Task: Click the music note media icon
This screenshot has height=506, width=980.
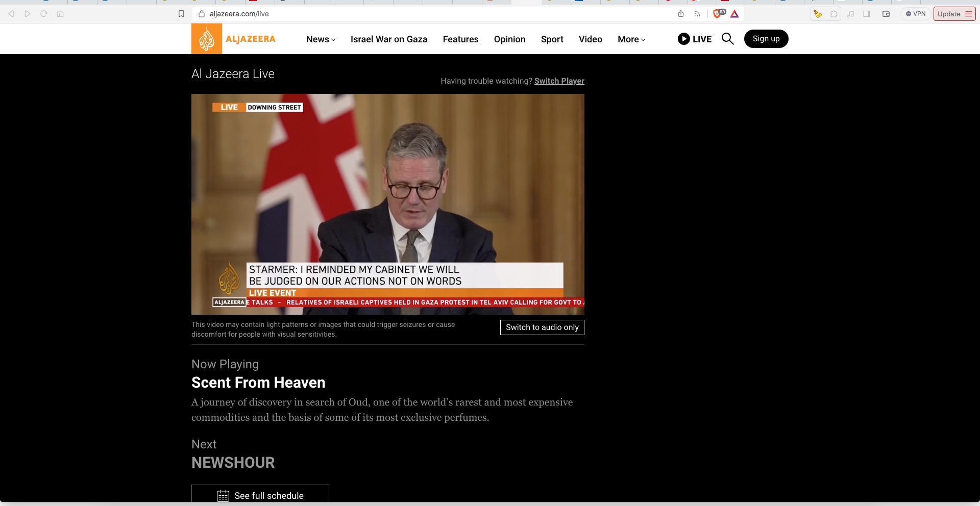Action: tap(850, 14)
